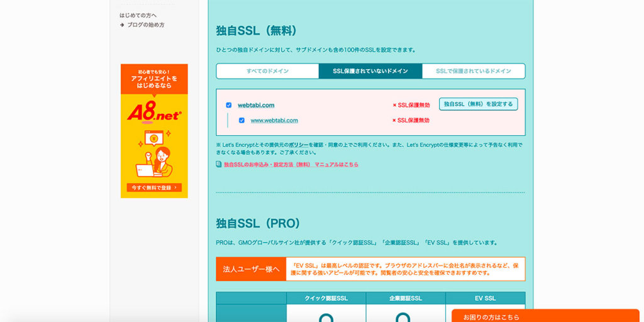644x322 pixels.
Task: Open the www.webtabi.com subdomain link
Action: click(274, 120)
